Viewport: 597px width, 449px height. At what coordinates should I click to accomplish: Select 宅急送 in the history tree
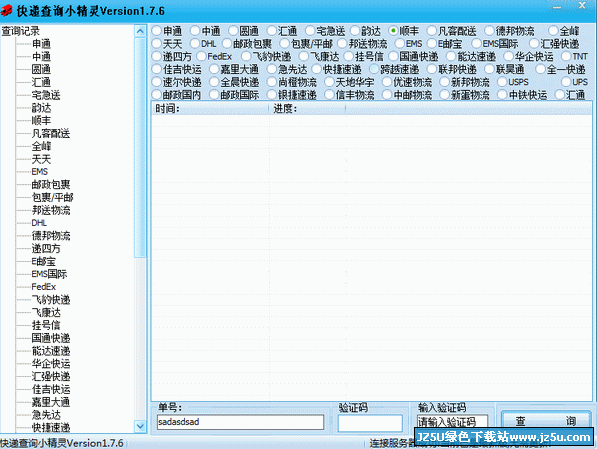pyautogui.click(x=46, y=95)
